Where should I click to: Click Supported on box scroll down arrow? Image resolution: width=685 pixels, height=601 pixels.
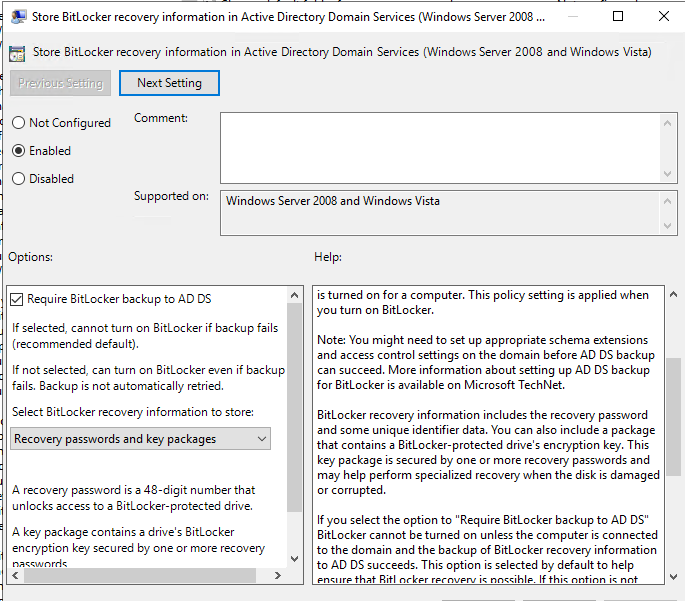[x=668, y=226]
